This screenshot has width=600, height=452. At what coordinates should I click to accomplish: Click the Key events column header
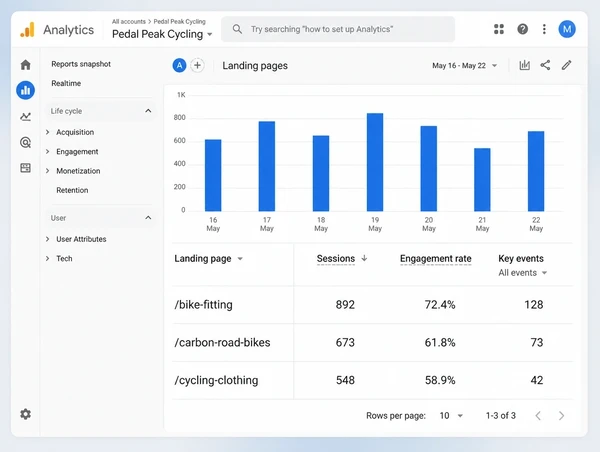coord(521,258)
